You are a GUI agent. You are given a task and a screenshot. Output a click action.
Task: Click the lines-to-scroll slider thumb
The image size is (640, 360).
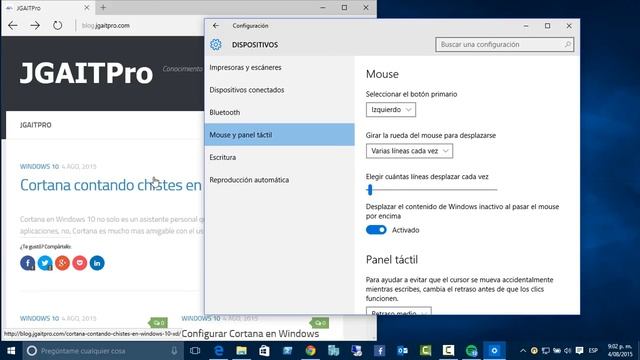coord(370,189)
